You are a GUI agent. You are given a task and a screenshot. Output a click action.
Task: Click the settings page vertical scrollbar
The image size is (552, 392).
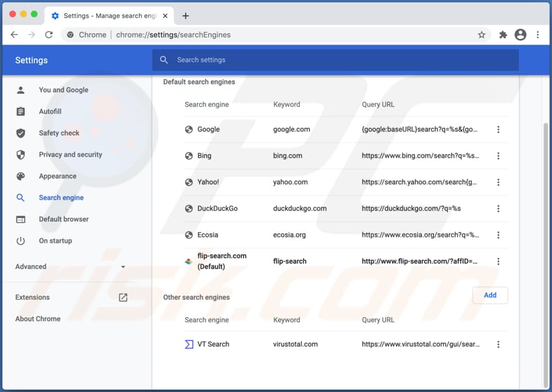pos(545,254)
